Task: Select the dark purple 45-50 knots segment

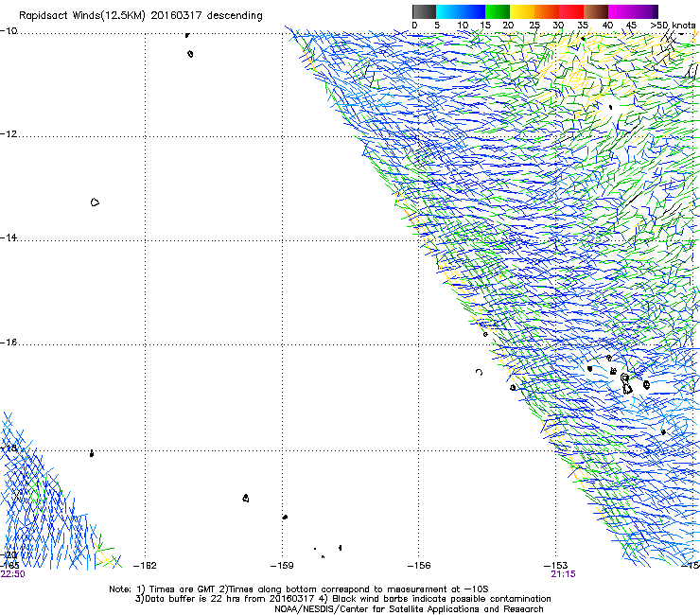Action: coord(645,11)
